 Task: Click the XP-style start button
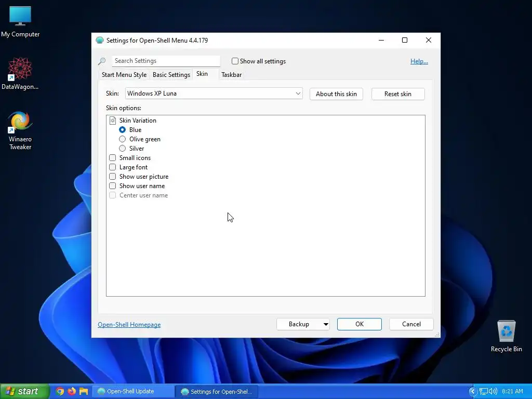[25, 391]
